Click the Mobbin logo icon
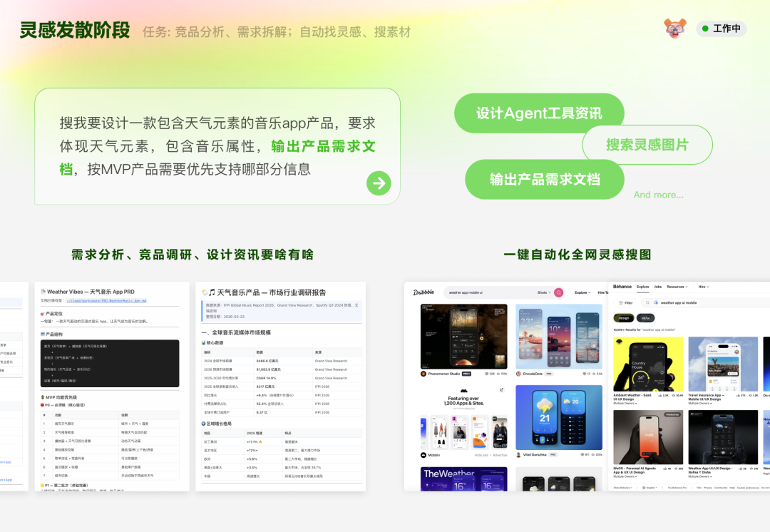The image size is (770, 532). [423, 455]
